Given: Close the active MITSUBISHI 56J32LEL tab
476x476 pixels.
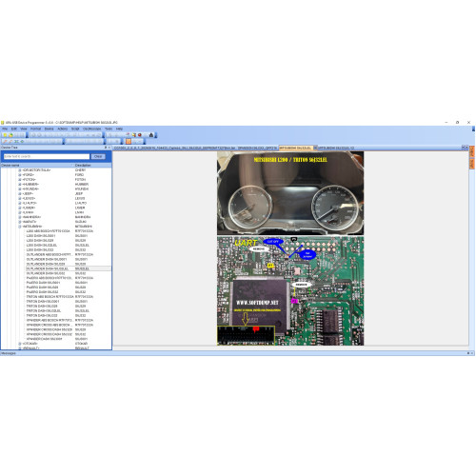Looking at the screenshot, I should click(x=315, y=149).
